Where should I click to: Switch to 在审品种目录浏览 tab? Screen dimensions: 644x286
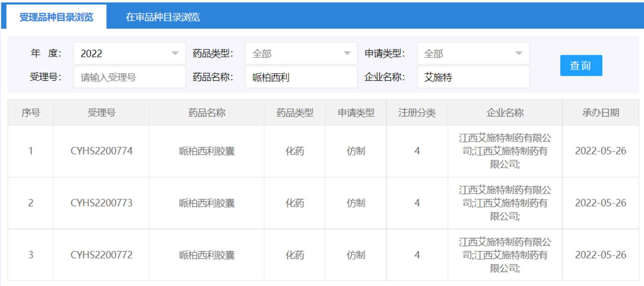coord(163,17)
